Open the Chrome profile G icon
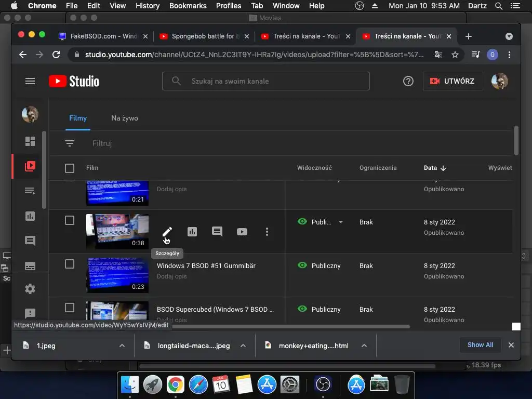The image size is (532, 399). 493,55
